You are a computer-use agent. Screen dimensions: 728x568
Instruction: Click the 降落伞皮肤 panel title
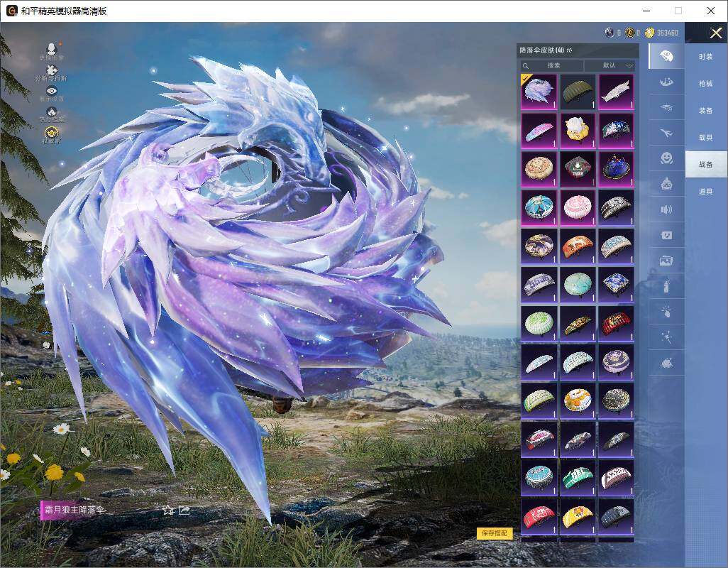pos(541,50)
